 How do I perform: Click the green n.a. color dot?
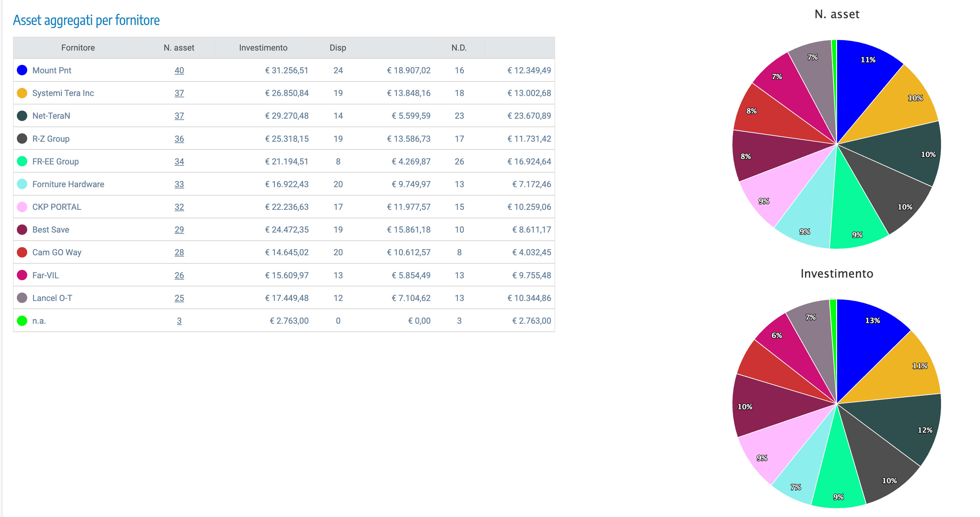[x=22, y=320]
